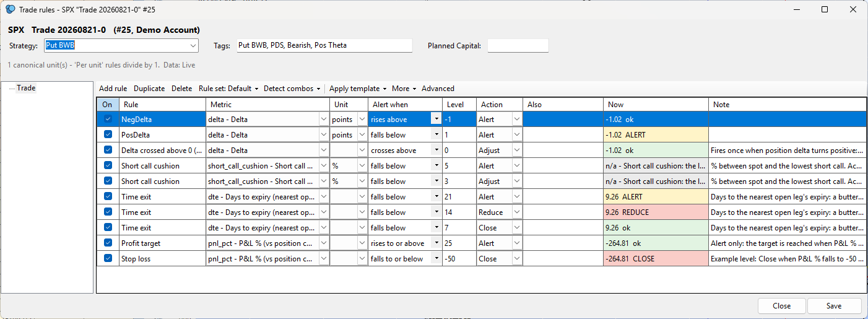The width and height of the screenshot is (868, 319).
Task: Uncheck the NegDelta rule checkbox
Action: (108, 119)
